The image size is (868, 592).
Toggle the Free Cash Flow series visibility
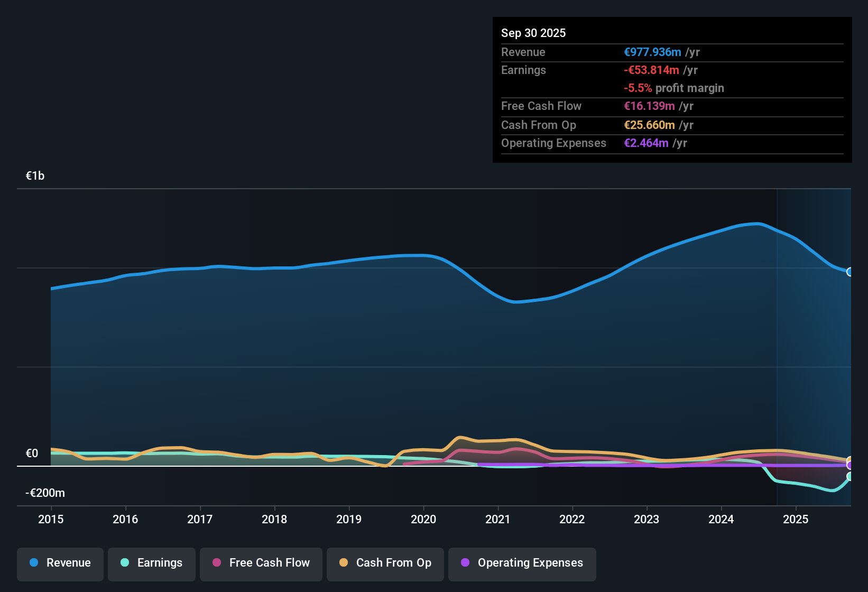(x=261, y=563)
